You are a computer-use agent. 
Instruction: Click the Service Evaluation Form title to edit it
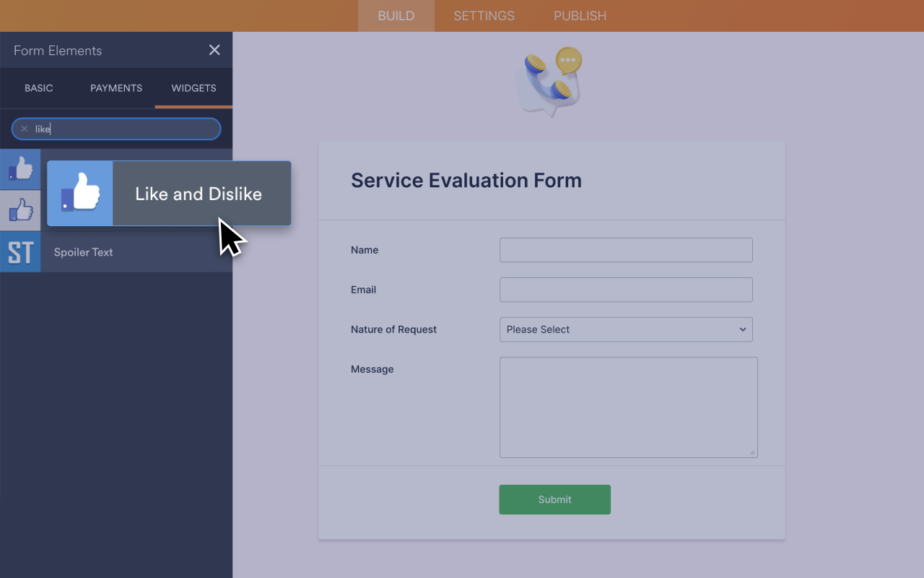[466, 180]
